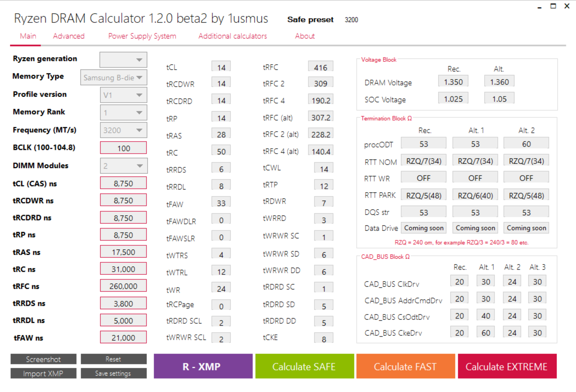Viewport: 576px width, 392px height.
Task: Click the red Calculate EXTREME button
Action: tap(507, 366)
